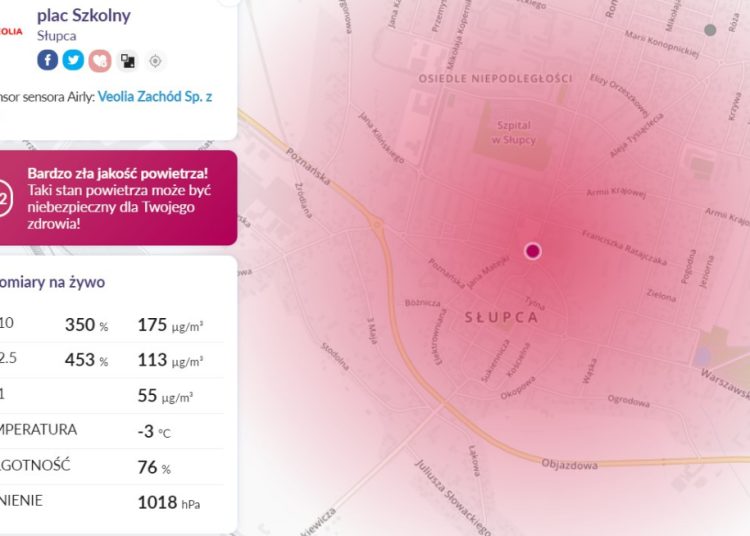Click the SŁUPCA city label on map
750x536 pixels.
(501, 317)
